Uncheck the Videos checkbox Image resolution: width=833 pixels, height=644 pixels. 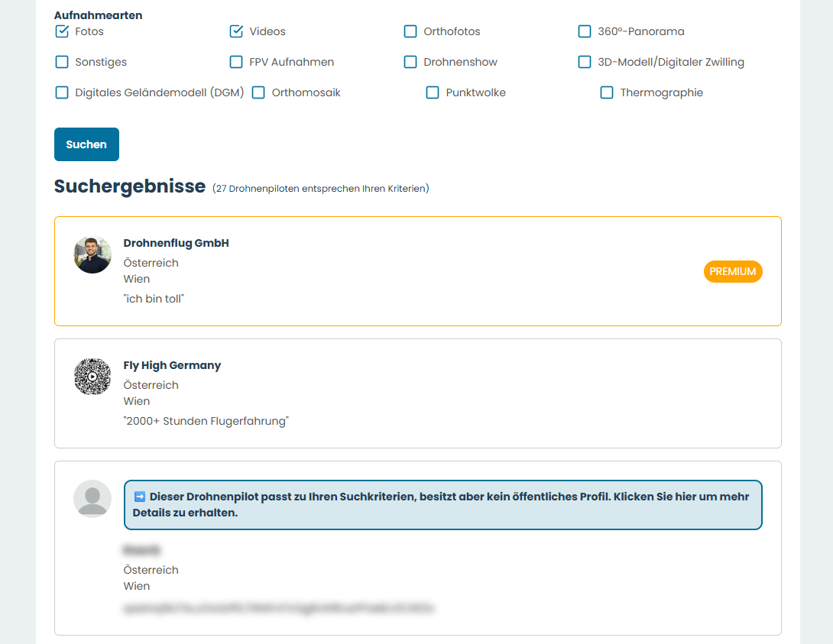click(236, 31)
